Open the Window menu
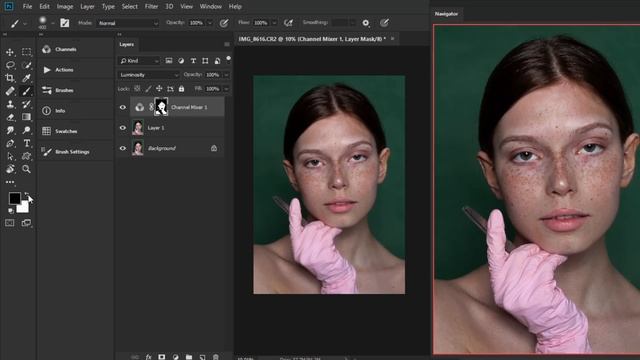Screen dimensions: 640x360 211,7
